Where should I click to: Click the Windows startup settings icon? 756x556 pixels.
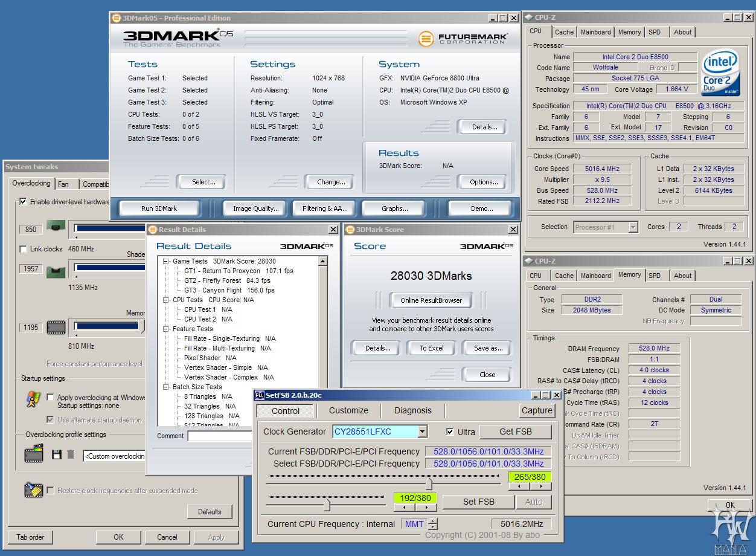(34, 400)
